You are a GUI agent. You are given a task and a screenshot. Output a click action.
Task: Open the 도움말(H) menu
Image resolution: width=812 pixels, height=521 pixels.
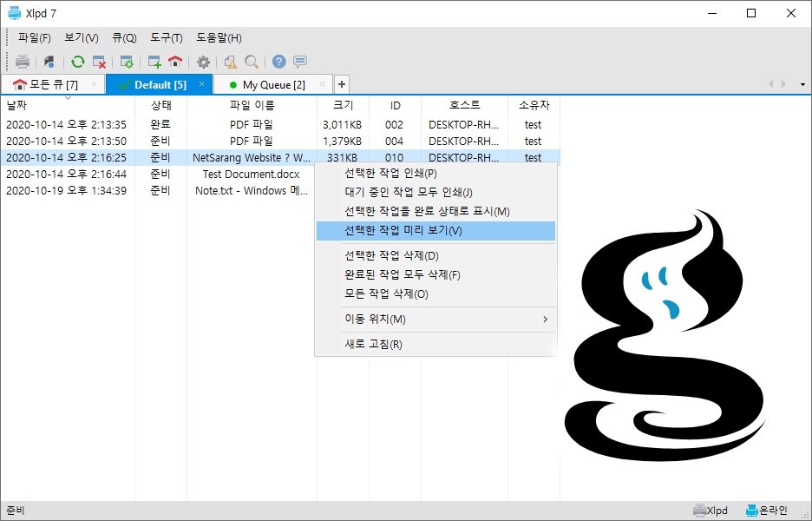tap(219, 38)
